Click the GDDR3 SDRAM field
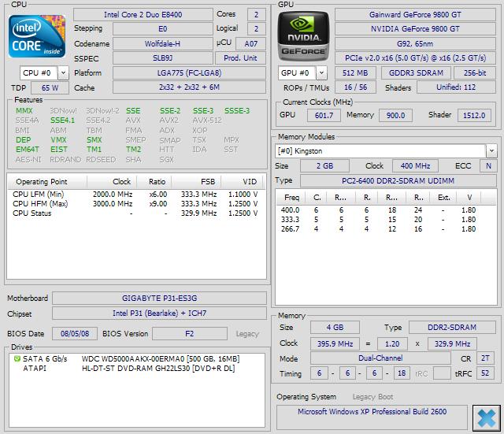Image resolution: width=504 pixels, height=434 pixels. click(416, 73)
